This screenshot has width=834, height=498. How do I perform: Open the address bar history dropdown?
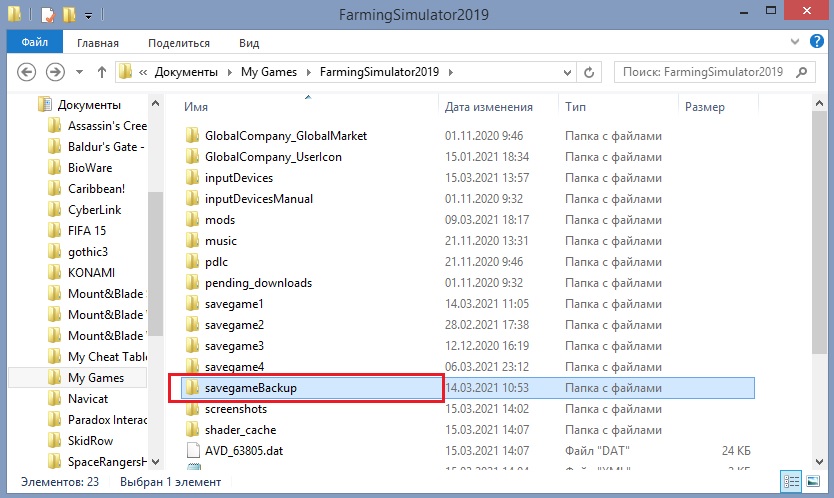coord(567,72)
